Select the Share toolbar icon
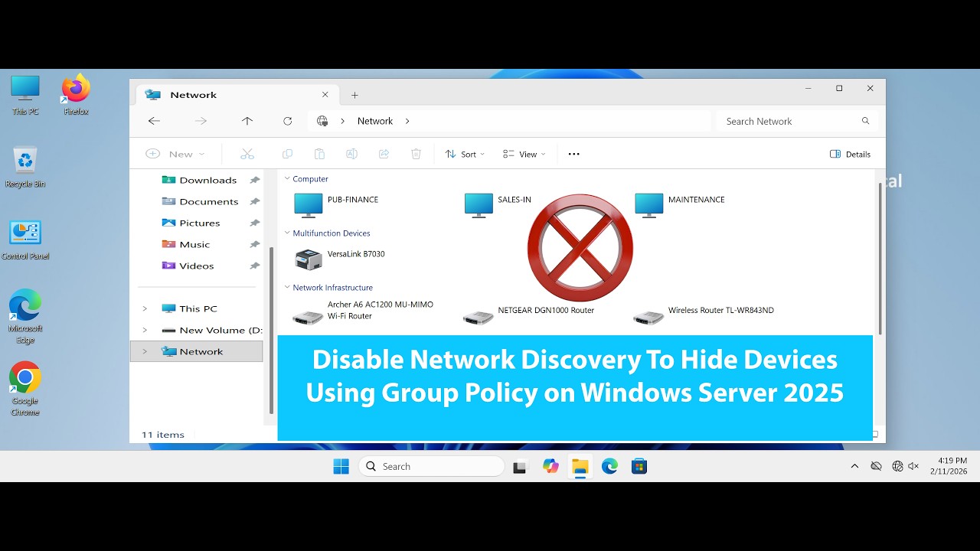The height and width of the screenshot is (551, 980). tap(384, 154)
